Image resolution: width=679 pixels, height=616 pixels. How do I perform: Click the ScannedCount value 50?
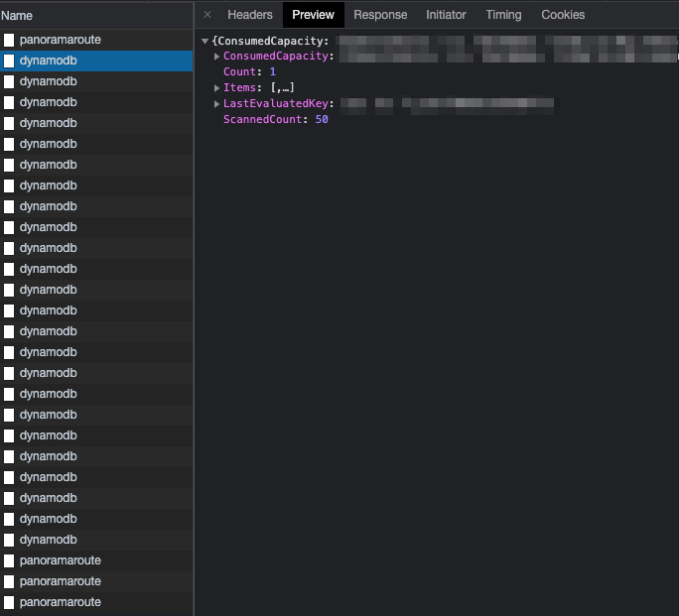point(322,119)
